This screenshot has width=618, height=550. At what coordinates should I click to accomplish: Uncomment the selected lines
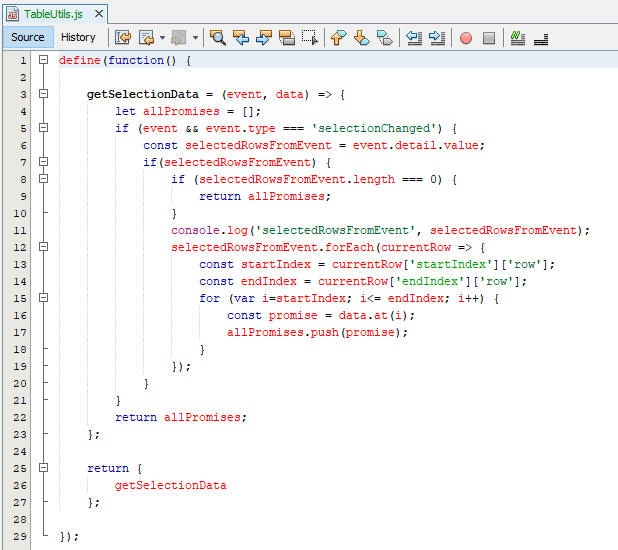(x=541, y=39)
